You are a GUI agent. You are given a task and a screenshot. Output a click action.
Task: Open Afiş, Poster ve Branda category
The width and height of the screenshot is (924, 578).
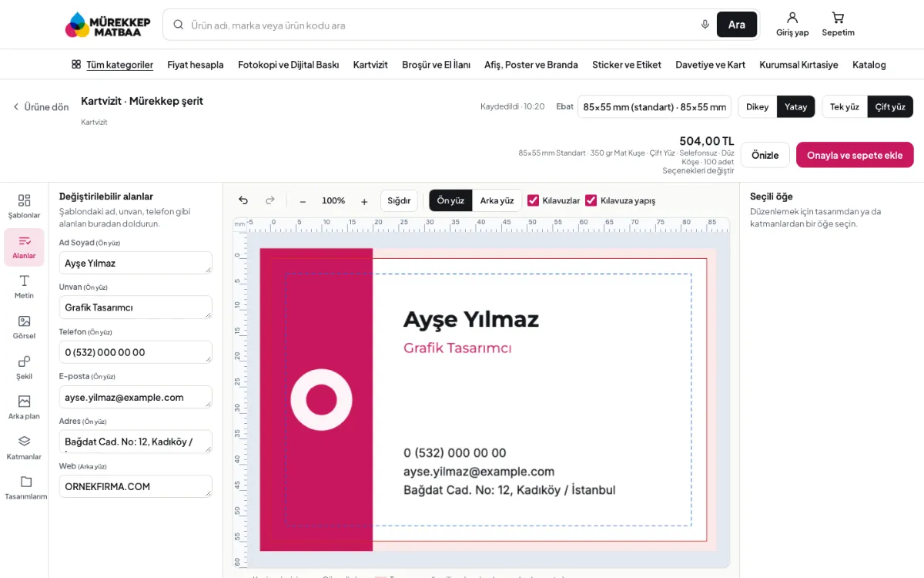[531, 65]
